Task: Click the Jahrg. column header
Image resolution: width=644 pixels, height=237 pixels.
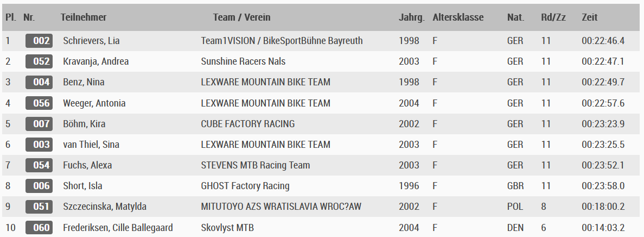Action: 412,17
